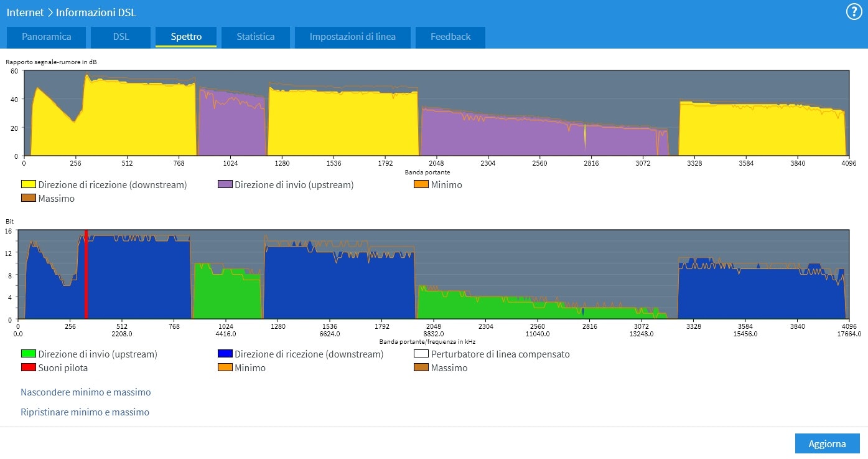The image size is (868, 459).
Task: Click the Ripristinare minimo e massimo link
Action: pyautogui.click(x=85, y=412)
